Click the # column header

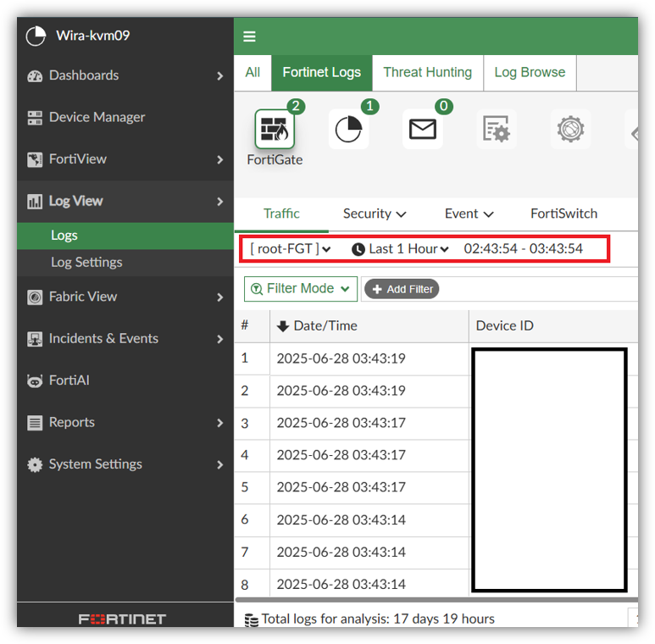tap(252, 326)
